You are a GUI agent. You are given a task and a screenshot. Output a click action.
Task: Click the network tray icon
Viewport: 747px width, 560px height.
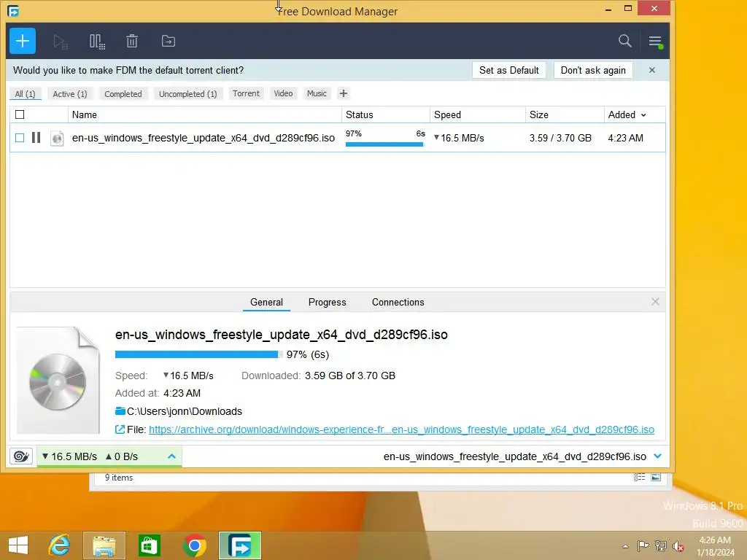click(x=661, y=545)
